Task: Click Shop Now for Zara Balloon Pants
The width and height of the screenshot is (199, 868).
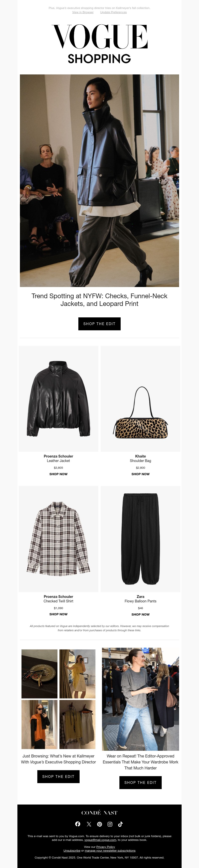Action: (x=140, y=614)
